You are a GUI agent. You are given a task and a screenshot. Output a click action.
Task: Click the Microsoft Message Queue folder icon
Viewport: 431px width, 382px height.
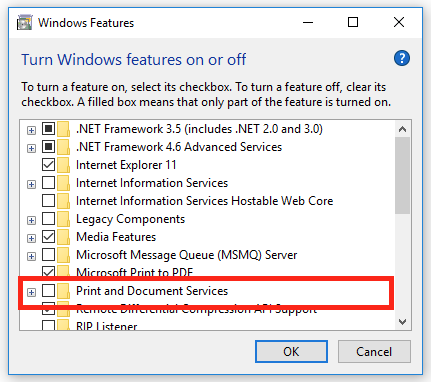pos(63,255)
